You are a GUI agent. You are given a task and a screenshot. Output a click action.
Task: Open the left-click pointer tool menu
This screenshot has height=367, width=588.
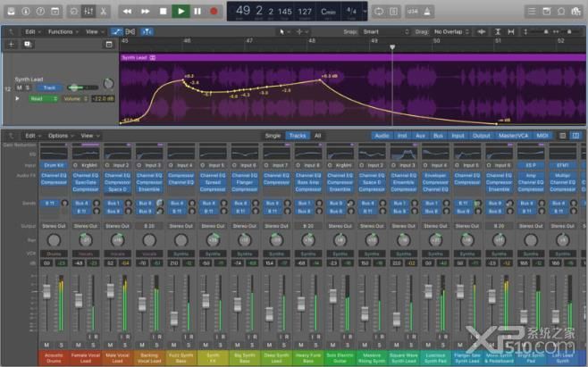coord(285,32)
